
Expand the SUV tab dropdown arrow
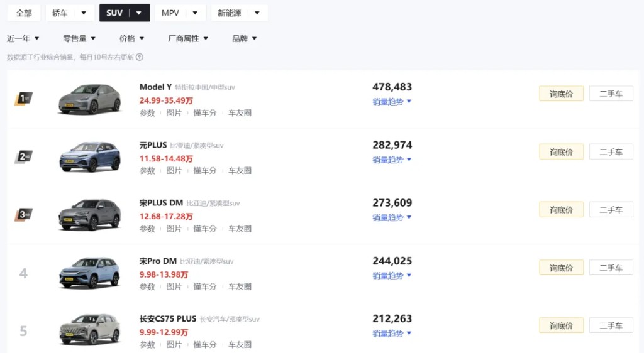(139, 13)
